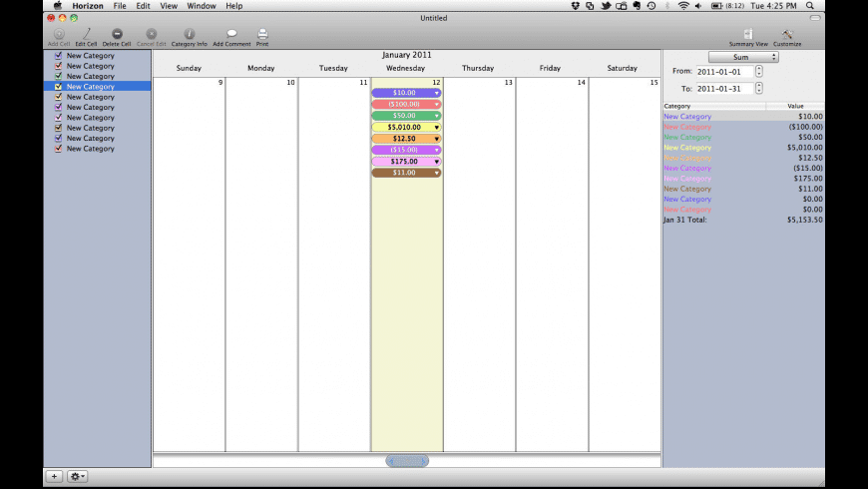This screenshot has height=489, width=868.
Task: Click the Add Comment speech bubble icon
Action: (231, 34)
